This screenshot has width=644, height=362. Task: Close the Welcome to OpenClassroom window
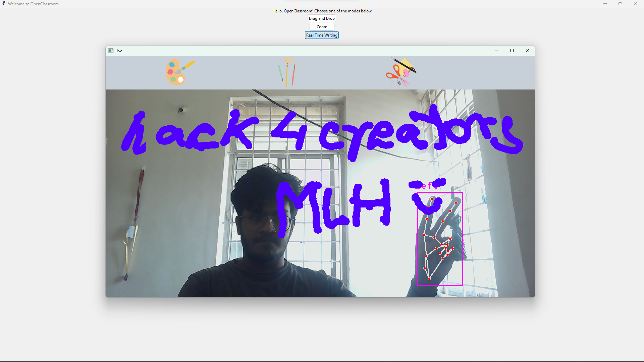pyautogui.click(x=635, y=4)
